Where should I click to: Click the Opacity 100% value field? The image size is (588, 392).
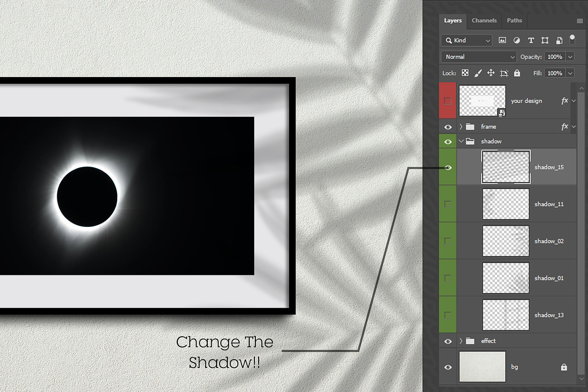[x=555, y=57]
